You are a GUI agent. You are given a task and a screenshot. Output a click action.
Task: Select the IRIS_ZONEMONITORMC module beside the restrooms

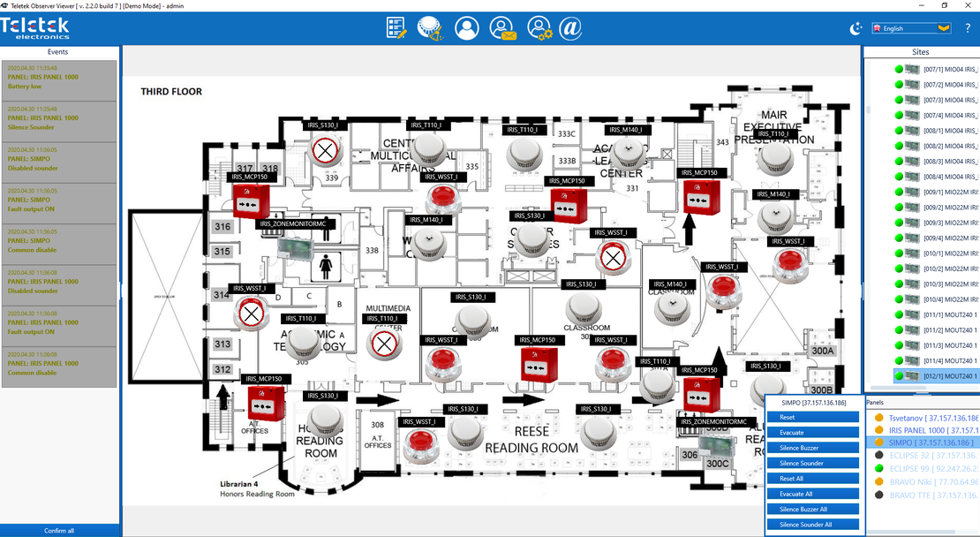tap(295, 247)
